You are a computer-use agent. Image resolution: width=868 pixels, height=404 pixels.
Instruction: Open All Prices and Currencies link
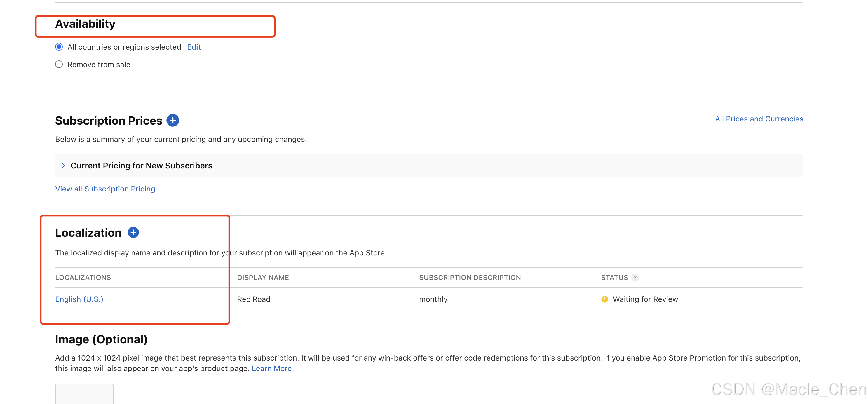(759, 119)
